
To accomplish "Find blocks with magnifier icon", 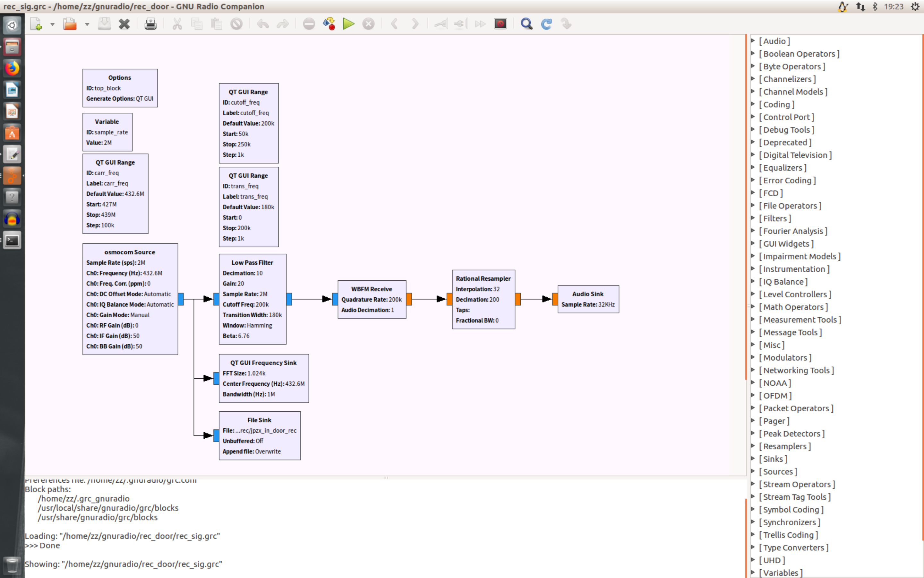I will point(526,24).
